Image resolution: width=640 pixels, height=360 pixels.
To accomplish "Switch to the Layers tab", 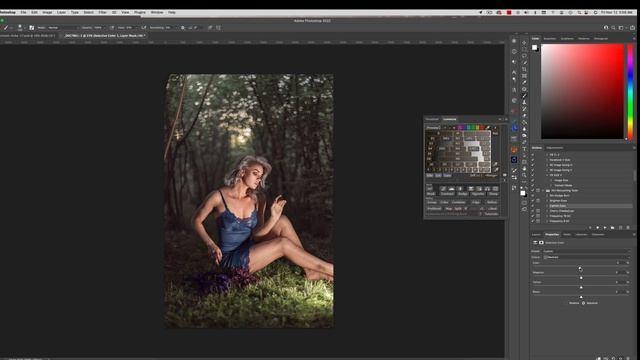I will tap(536, 234).
